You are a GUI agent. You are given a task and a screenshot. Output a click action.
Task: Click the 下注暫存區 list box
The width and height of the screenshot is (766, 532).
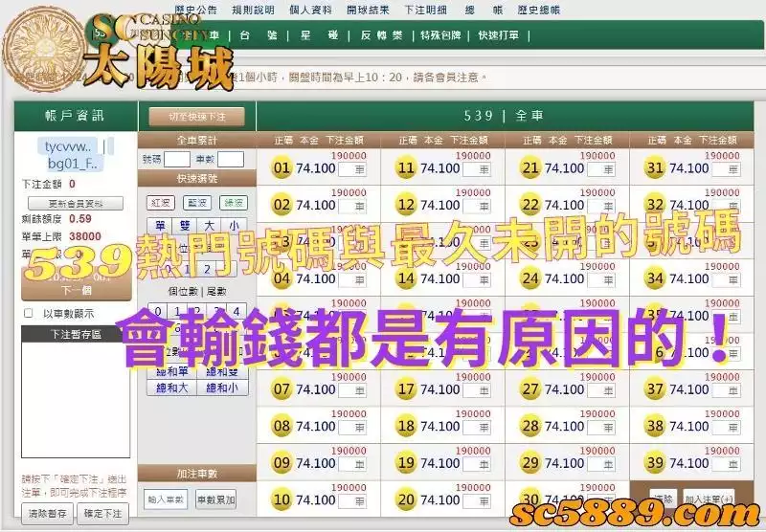pos(76,399)
